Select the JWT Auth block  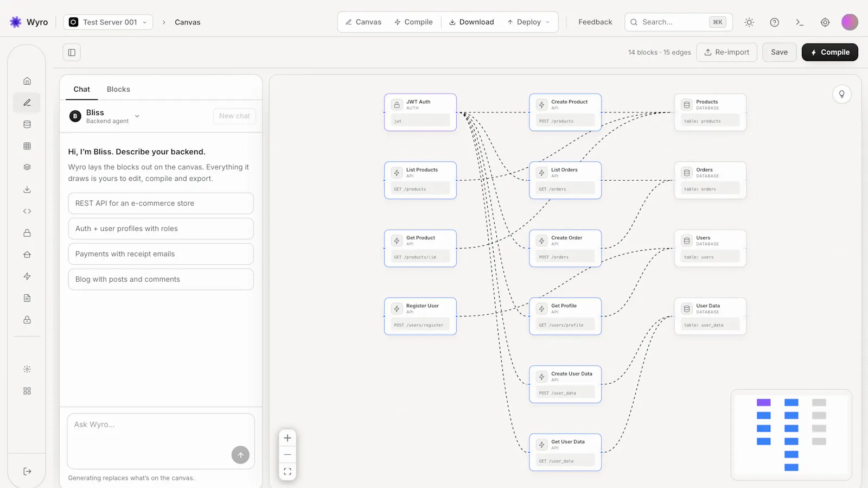tap(420, 112)
